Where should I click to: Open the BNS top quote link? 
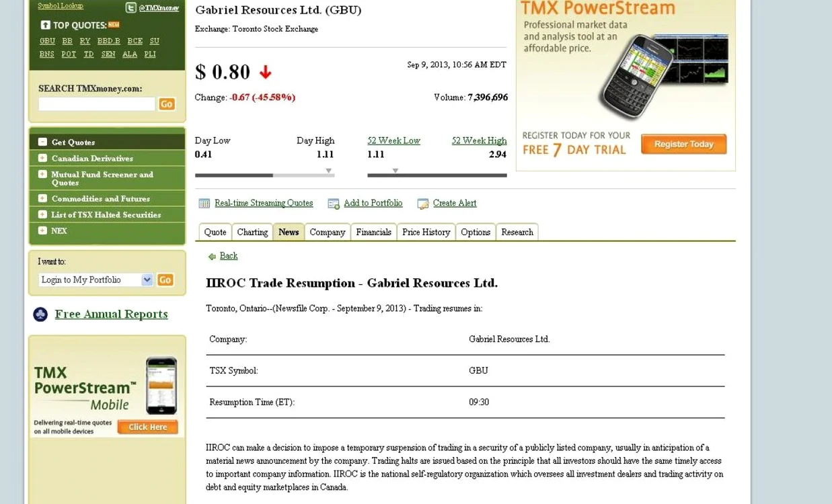point(46,54)
